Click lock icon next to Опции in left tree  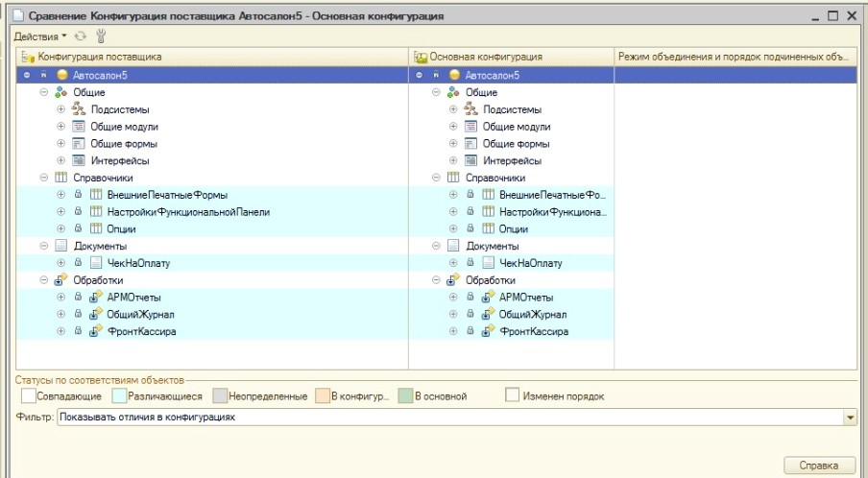(77, 229)
